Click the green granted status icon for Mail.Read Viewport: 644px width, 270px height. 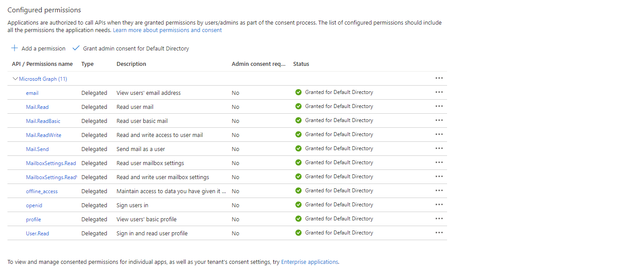click(298, 106)
